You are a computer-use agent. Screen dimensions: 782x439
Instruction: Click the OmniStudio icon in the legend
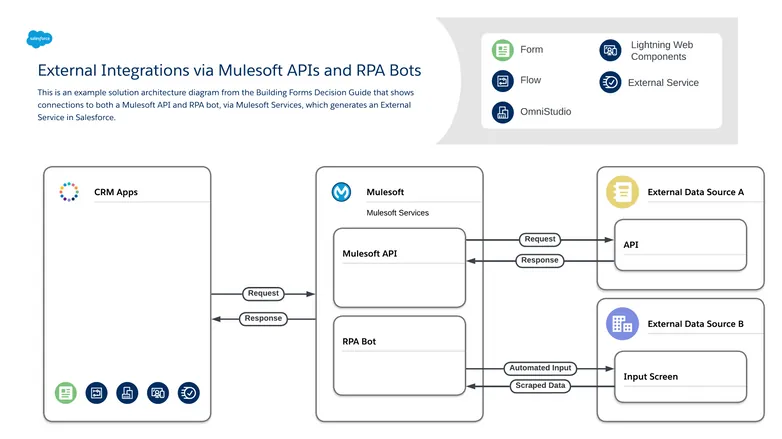click(502, 112)
